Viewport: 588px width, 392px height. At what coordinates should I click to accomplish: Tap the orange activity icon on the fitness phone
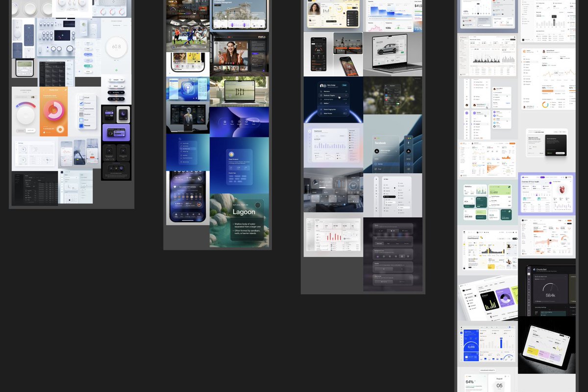pos(199,204)
